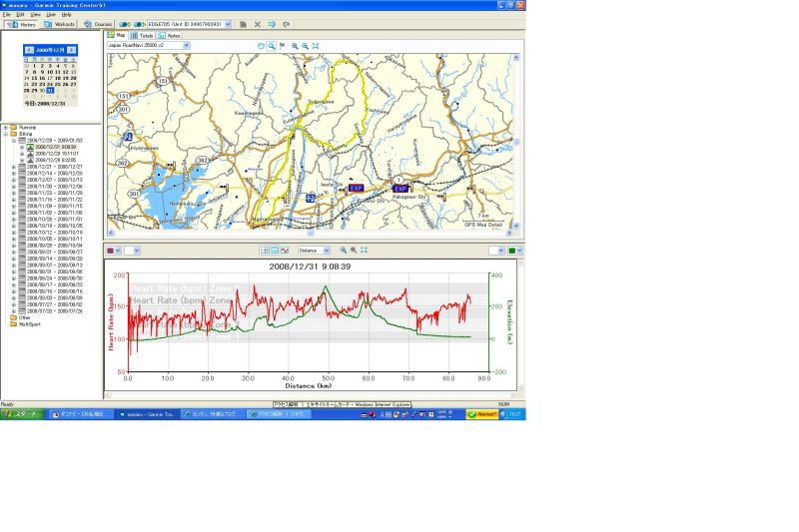This screenshot has width=799, height=532.
Task: Select the 2008/12/29 15:11:07 activity
Action: (x=57, y=154)
